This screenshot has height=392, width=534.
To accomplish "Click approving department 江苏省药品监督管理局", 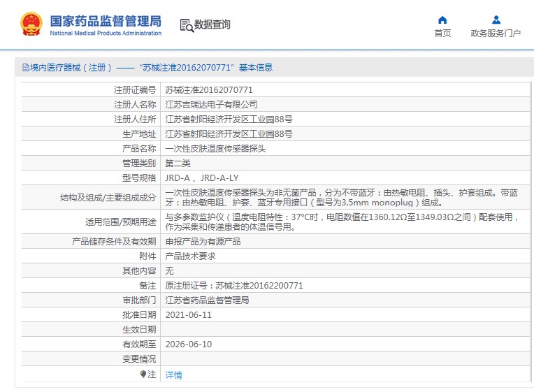I will pyautogui.click(x=207, y=300).
